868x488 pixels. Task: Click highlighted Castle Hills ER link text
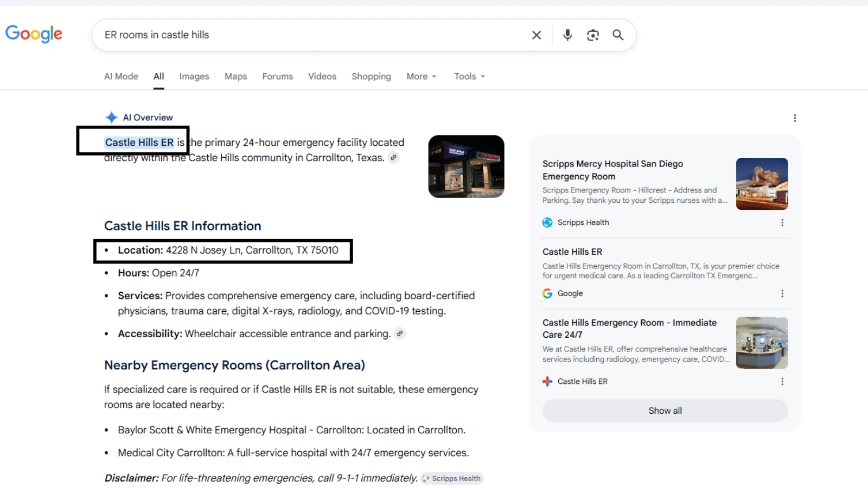pos(139,143)
